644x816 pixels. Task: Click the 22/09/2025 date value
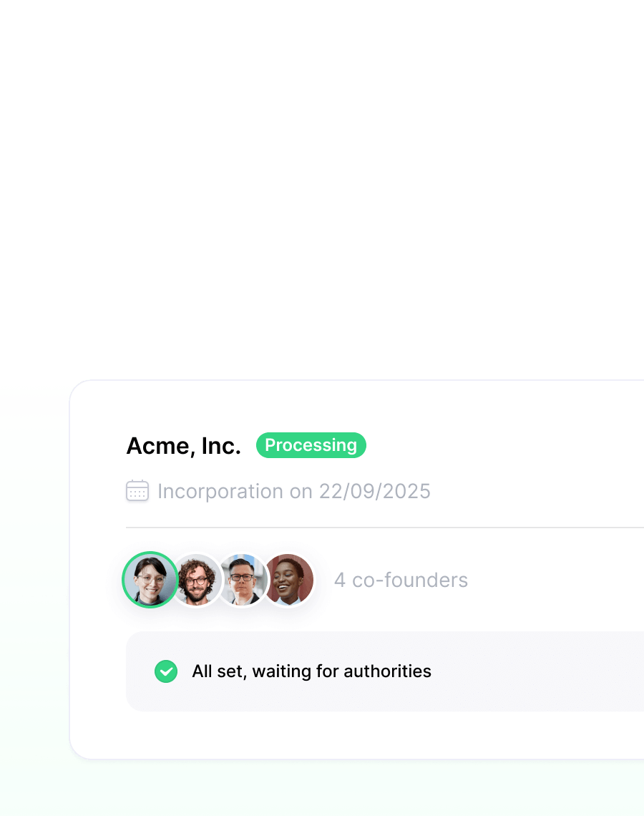pos(374,491)
